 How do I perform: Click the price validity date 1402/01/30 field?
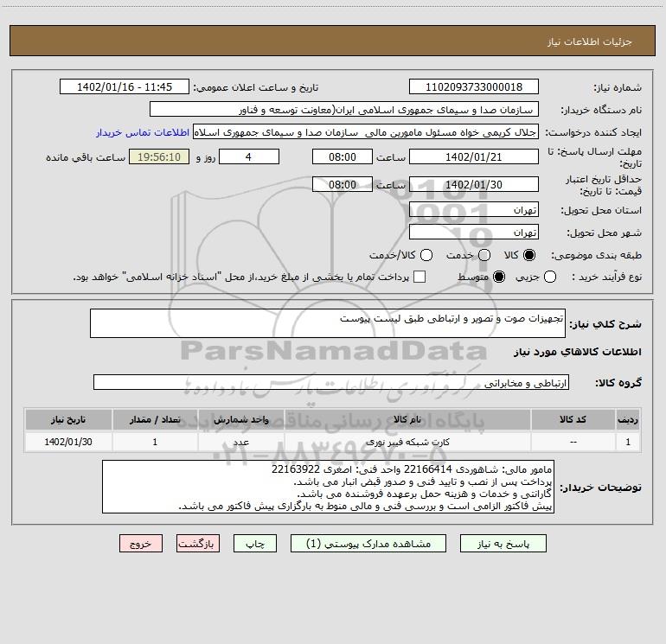pos(474,185)
